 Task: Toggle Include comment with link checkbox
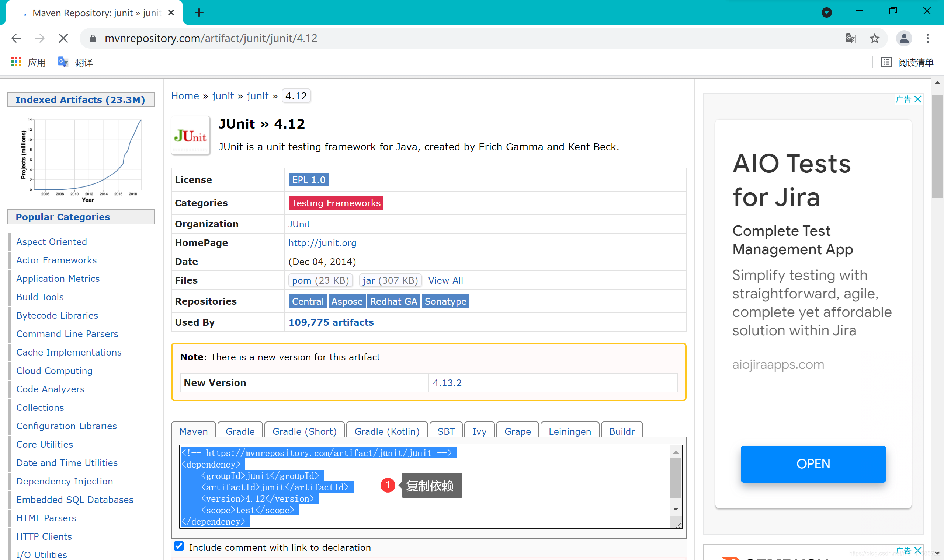179,546
